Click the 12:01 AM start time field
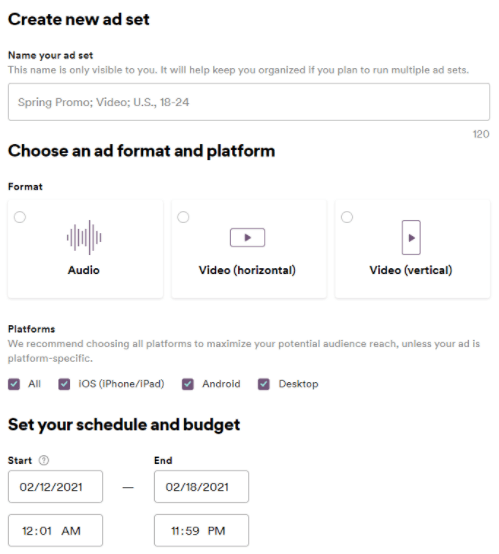Screen dimensions: 499x554 55,530
